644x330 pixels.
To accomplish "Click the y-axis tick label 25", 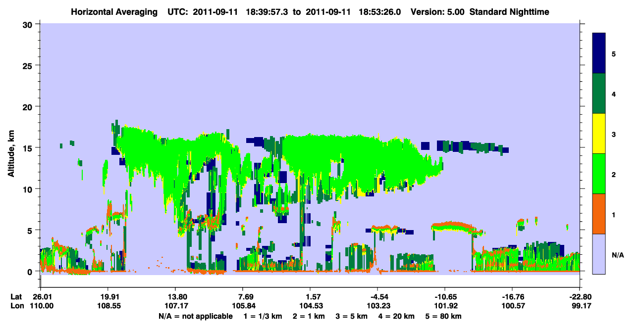I will pyautogui.click(x=29, y=65).
